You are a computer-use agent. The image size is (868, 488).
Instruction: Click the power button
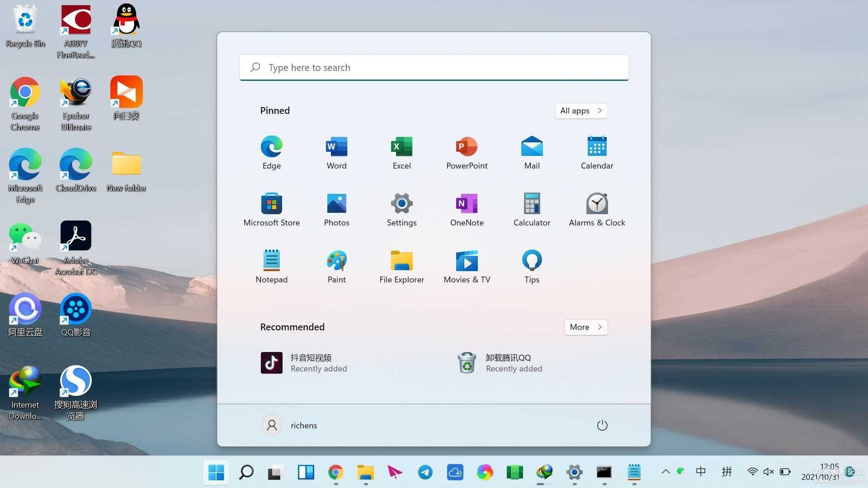pyautogui.click(x=602, y=425)
